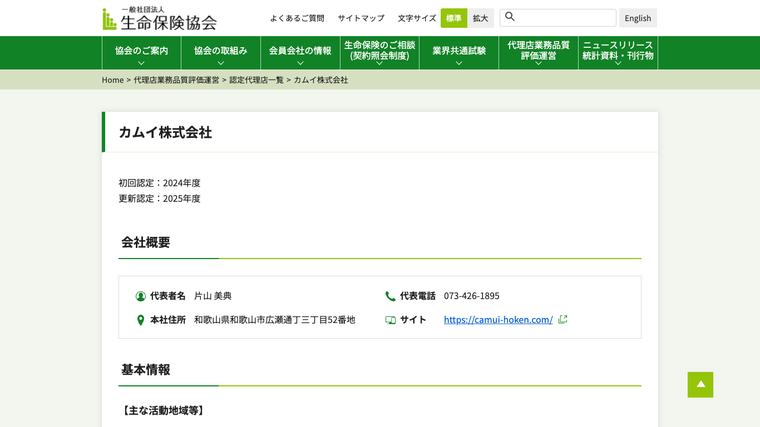The width and height of the screenshot is (760, 427).
Task: Click 初回認定：2024年度 text
Action: click(159, 183)
